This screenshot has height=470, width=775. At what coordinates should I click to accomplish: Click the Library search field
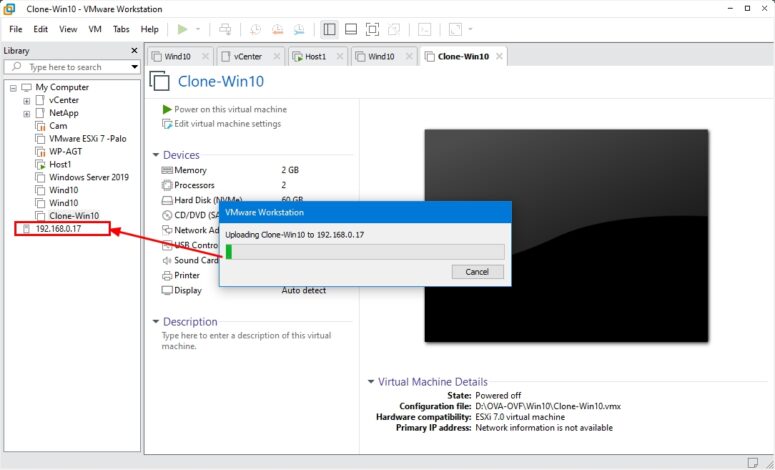point(71,67)
